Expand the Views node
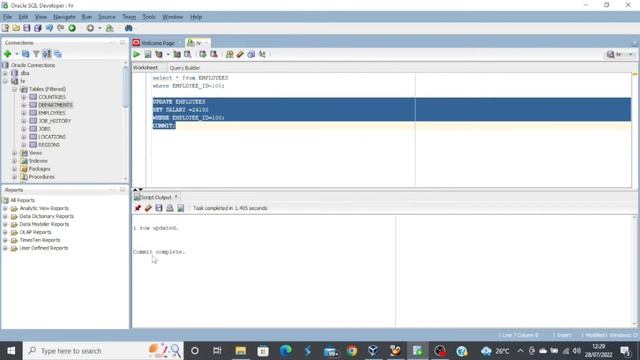640x360 pixels. 14,153
